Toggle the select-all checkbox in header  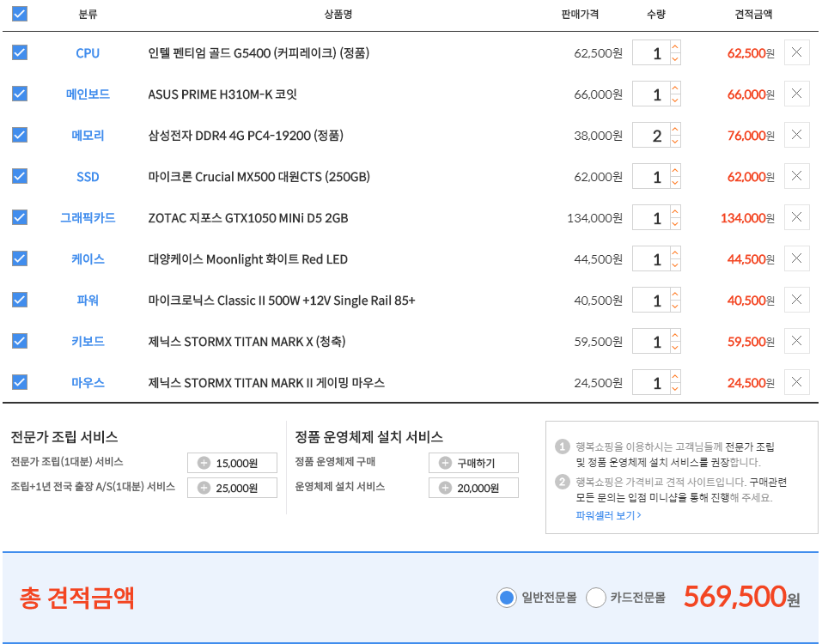pyautogui.click(x=20, y=14)
